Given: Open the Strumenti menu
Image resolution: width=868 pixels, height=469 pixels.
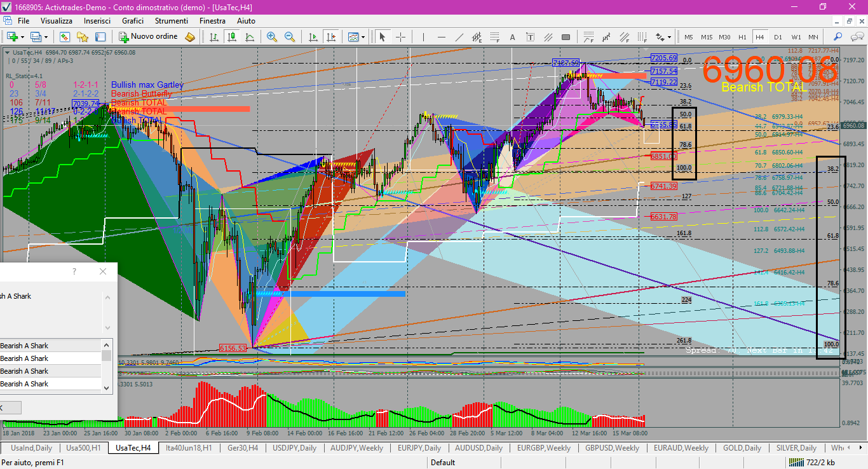Looking at the screenshot, I should point(172,21).
